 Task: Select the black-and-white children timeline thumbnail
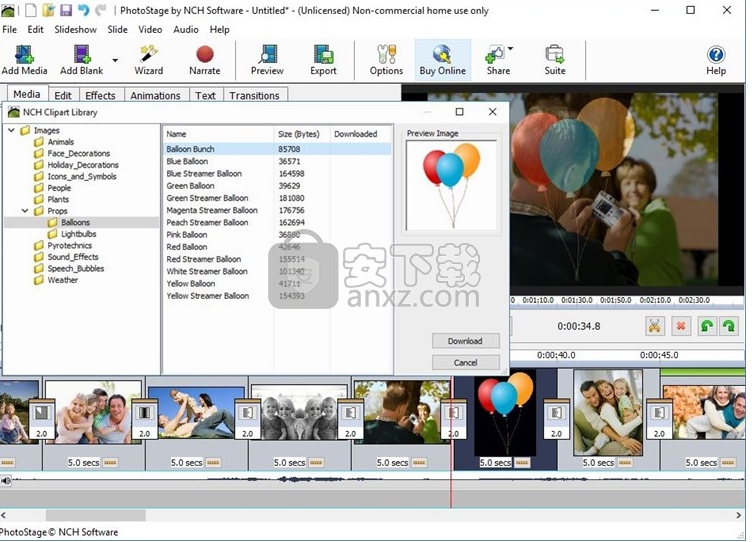pyautogui.click(x=297, y=413)
